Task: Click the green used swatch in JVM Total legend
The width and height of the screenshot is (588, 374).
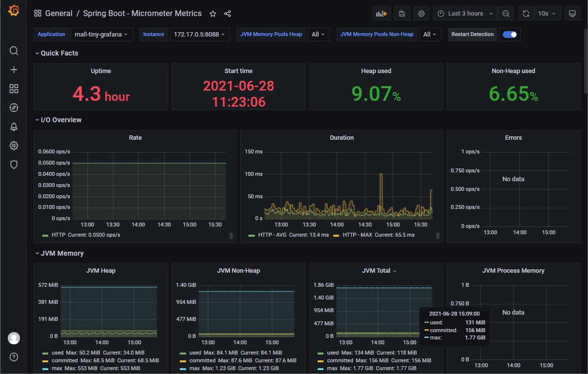Action: (321, 353)
